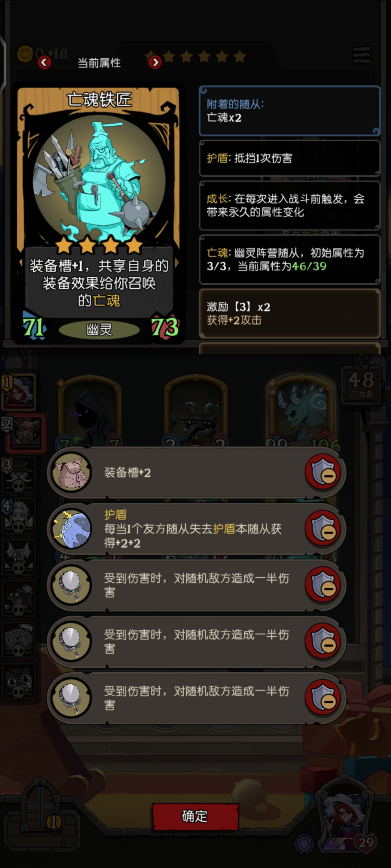391x868 pixels.
Task: Unequip the 护盾 blue moon shield item
Action: click(323, 528)
